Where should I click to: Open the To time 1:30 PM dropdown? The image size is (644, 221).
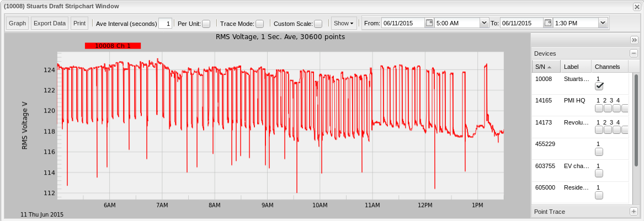point(603,23)
